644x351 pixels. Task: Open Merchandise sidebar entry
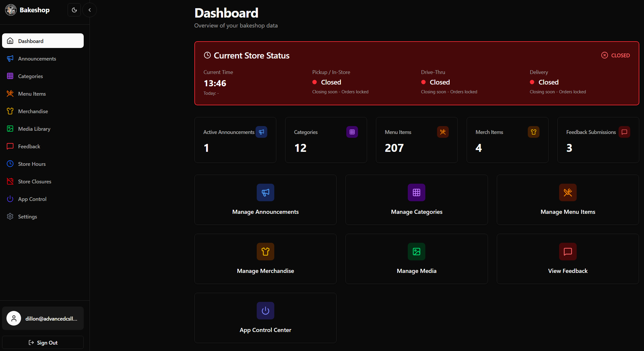click(x=43, y=111)
